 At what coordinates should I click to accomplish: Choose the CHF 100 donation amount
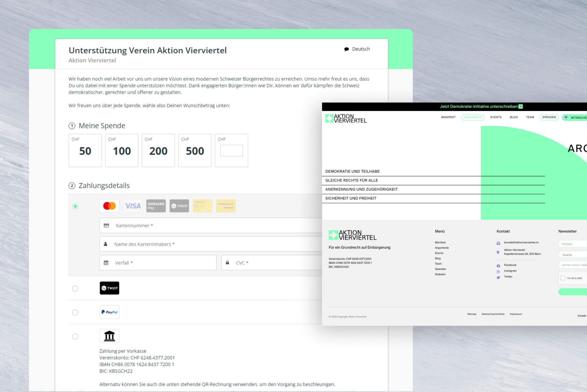pos(122,150)
